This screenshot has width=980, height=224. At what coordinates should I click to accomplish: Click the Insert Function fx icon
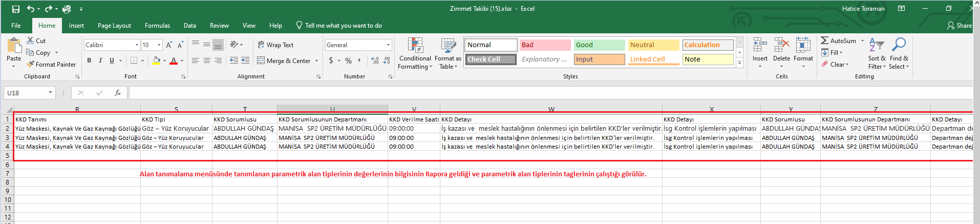click(x=118, y=93)
